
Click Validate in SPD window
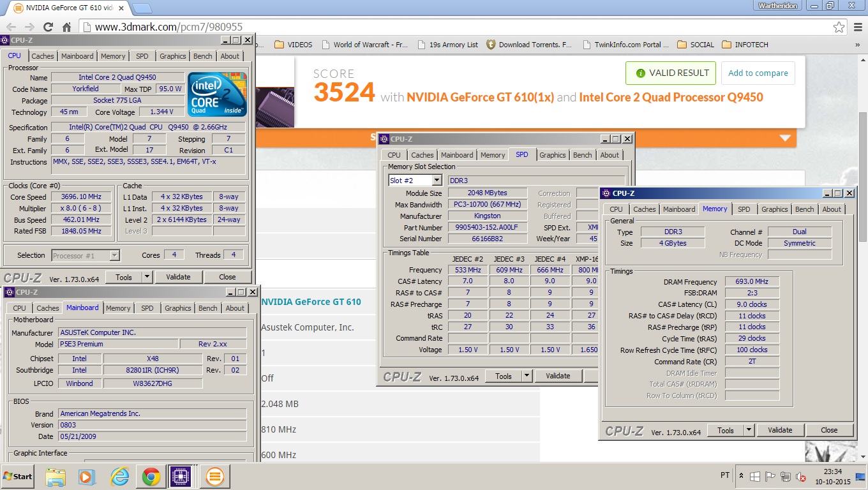tap(558, 376)
